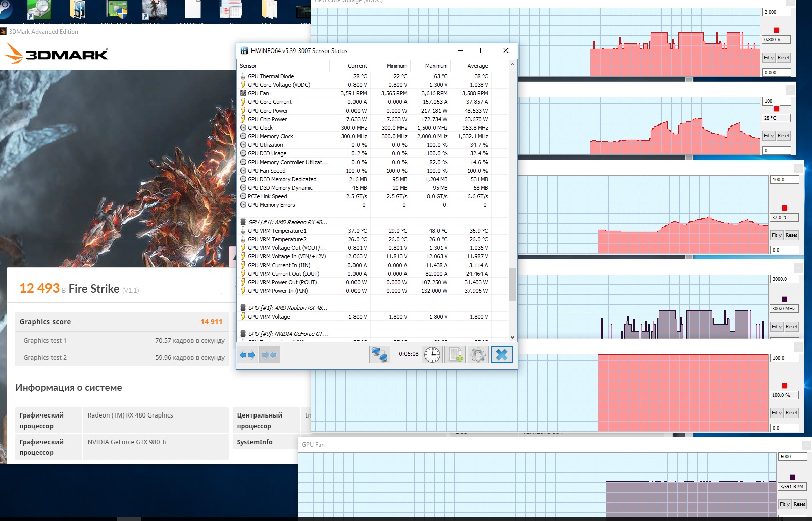Click Fit y in the 300.0 MHz graph
The height and width of the screenshot is (521, 812).
[777, 327]
